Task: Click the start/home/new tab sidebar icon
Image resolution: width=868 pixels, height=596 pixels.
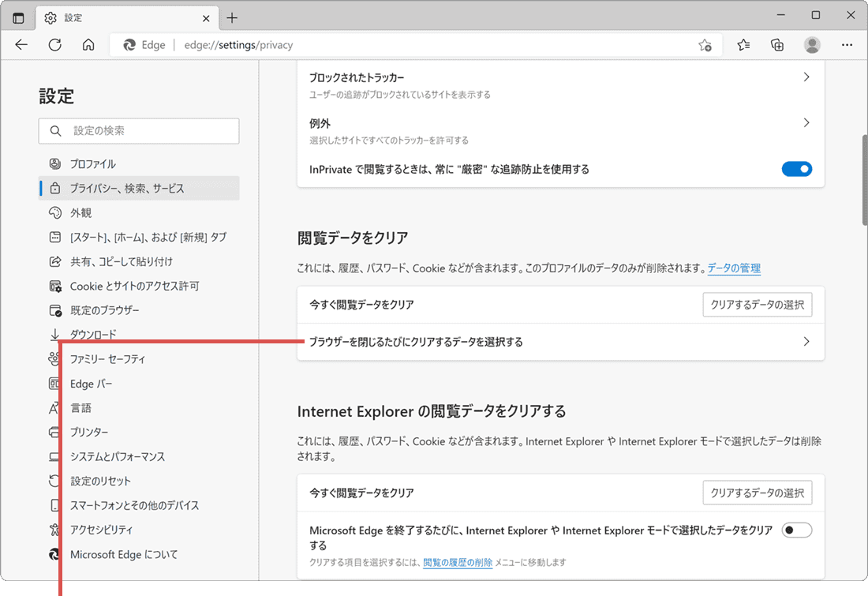Action: pyautogui.click(x=54, y=237)
